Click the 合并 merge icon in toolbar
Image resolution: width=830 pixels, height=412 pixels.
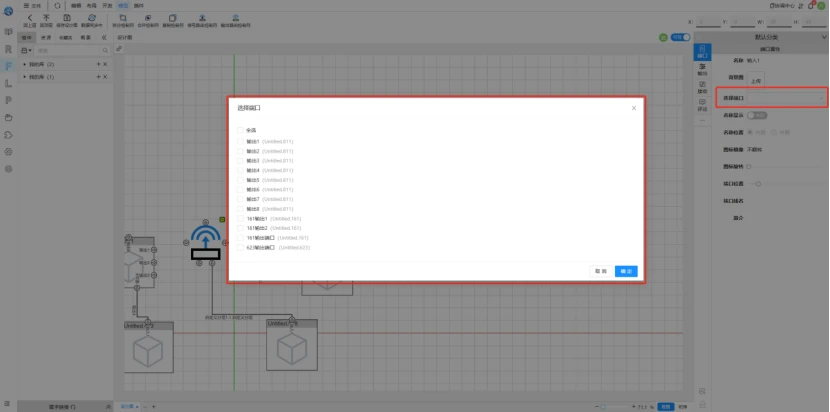(x=148, y=18)
